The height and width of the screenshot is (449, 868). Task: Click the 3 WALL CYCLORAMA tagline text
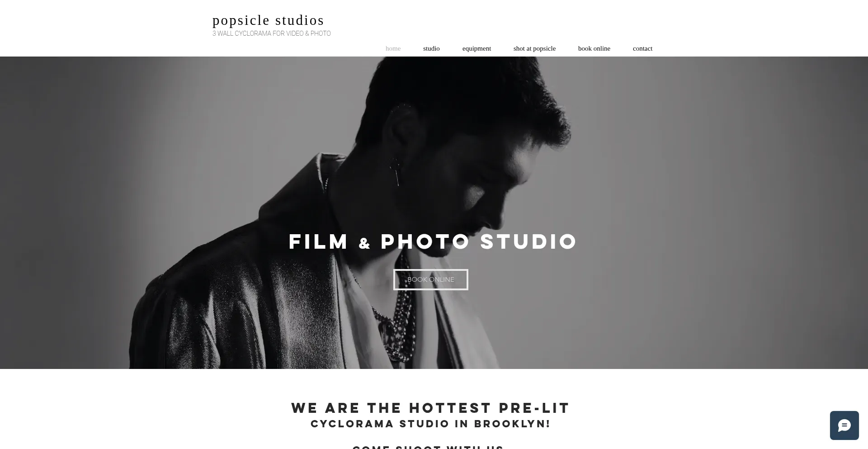(272, 33)
